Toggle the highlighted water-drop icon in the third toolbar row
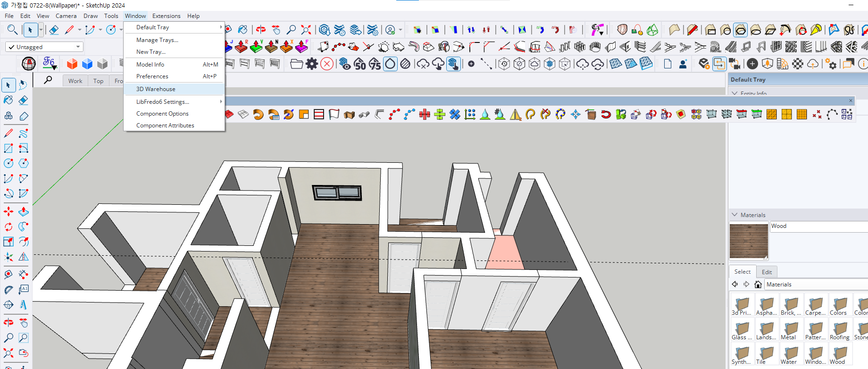Screen dimensions: 868x369 pyautogui.click(x=390, y=64)
